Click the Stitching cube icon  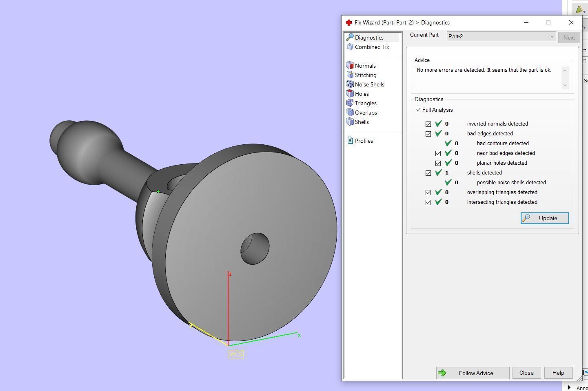(350, 75)
